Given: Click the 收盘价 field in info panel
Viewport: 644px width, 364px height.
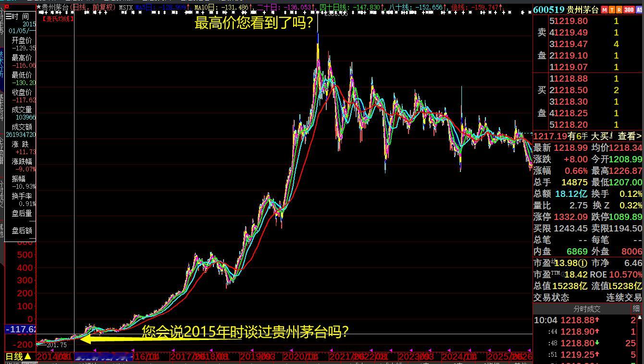Looking at the screenshot, I should (x=22, y=96).
